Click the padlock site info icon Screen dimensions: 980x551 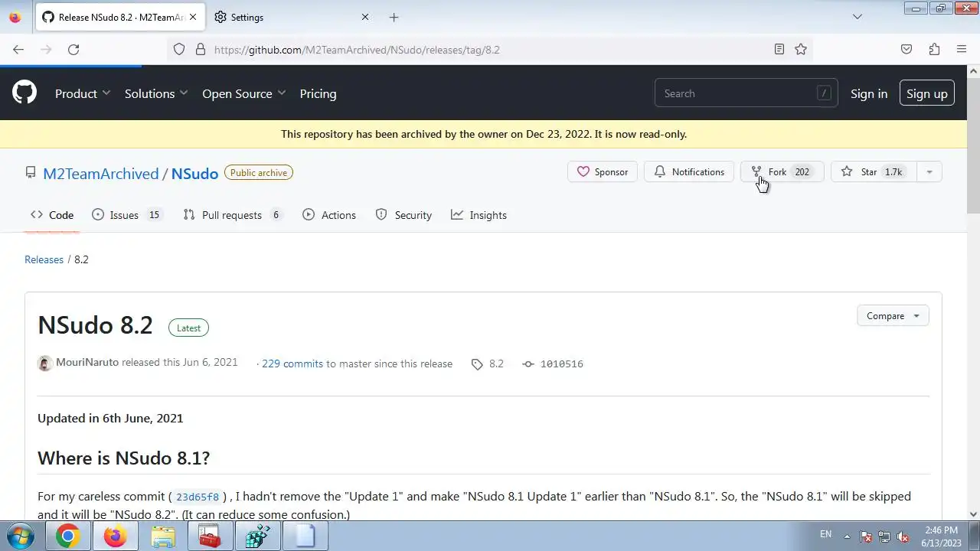pyautogui.click(x=201, y=50)
